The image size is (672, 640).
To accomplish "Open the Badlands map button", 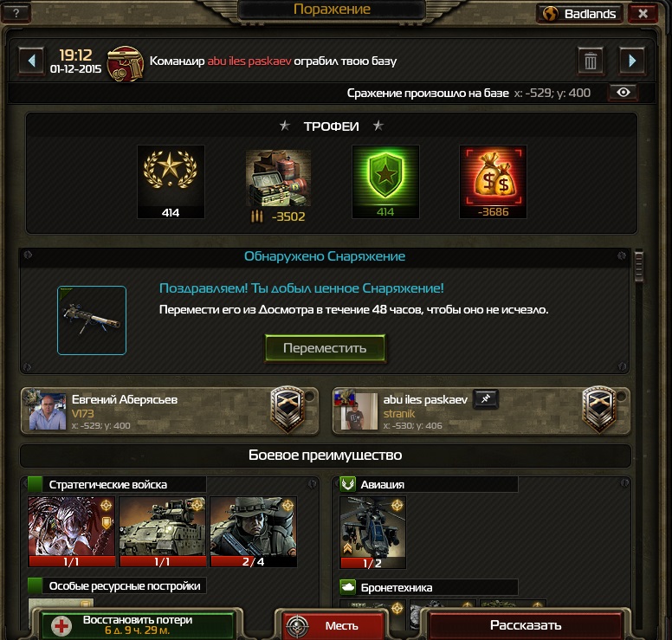I will click(579, 14).
